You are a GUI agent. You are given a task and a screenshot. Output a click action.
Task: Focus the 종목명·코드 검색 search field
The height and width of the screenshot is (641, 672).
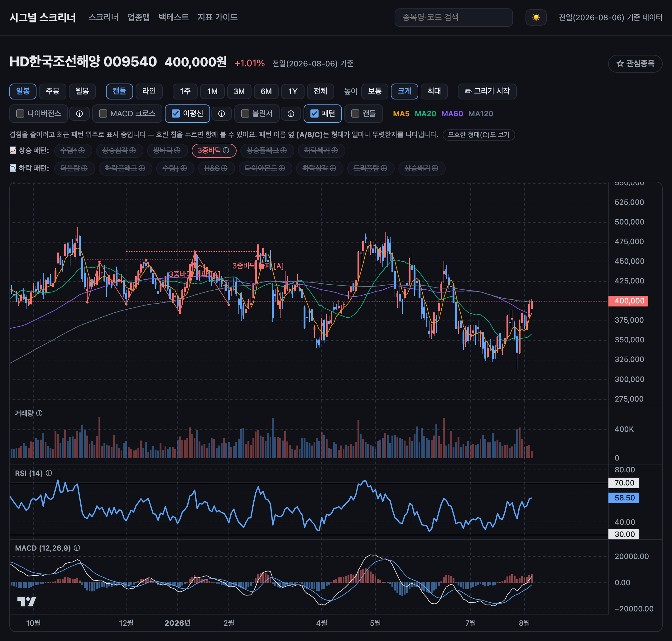point(454,17)
